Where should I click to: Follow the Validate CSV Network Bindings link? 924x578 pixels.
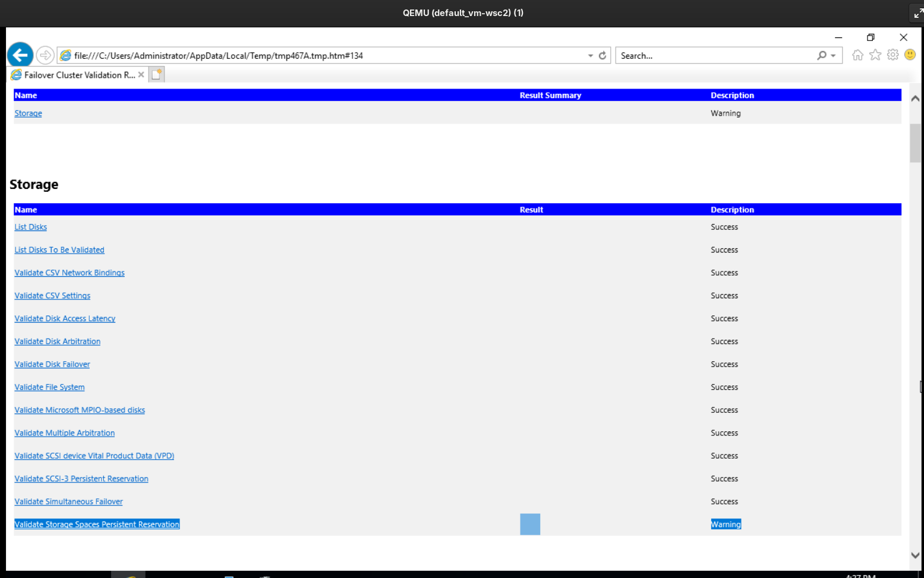tap(70, 273)
